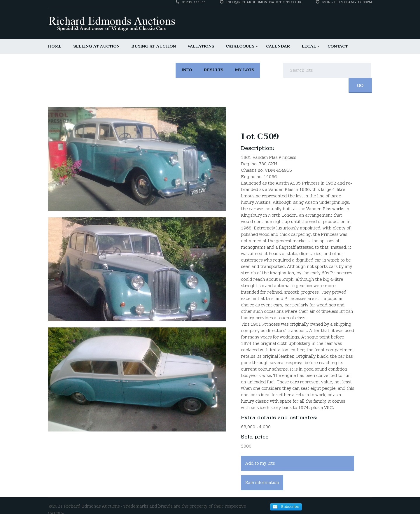The width and height of the screenshot is (420, 514).
Task: Click the icon beside the info email address
Action: click(x=222, y=2)
